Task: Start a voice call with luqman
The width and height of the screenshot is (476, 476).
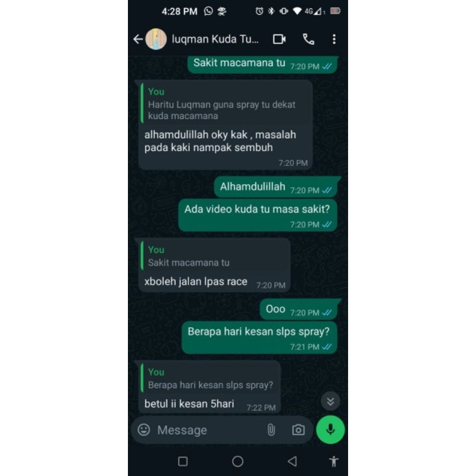Action: 308,39
